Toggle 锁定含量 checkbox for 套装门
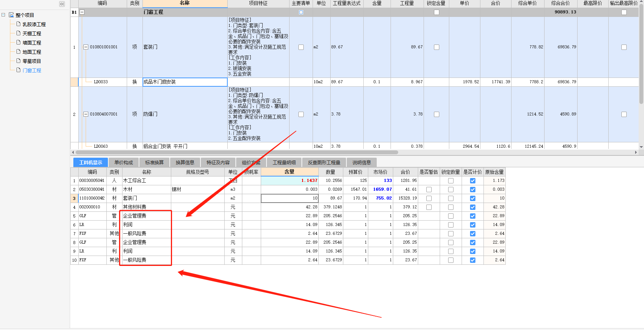644x330 pixels. pos(437,47)
